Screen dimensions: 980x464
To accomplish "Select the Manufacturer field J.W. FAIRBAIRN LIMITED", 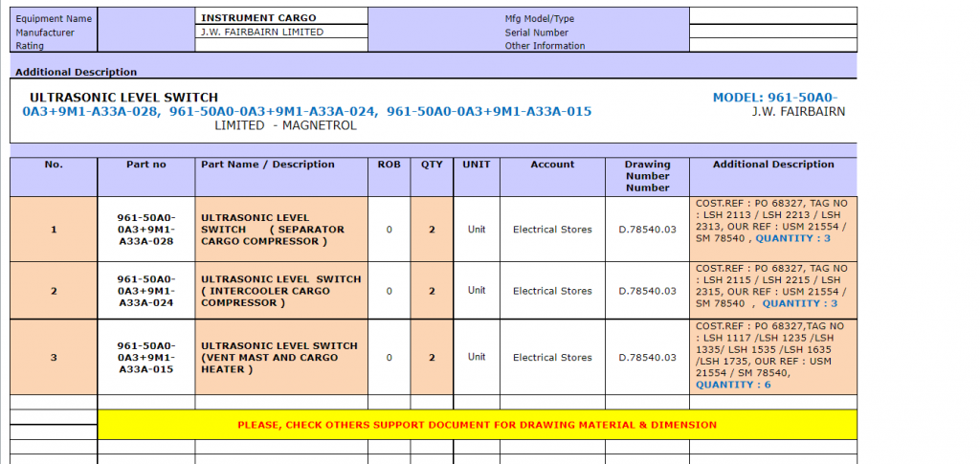I will click(x=280, y=32).
